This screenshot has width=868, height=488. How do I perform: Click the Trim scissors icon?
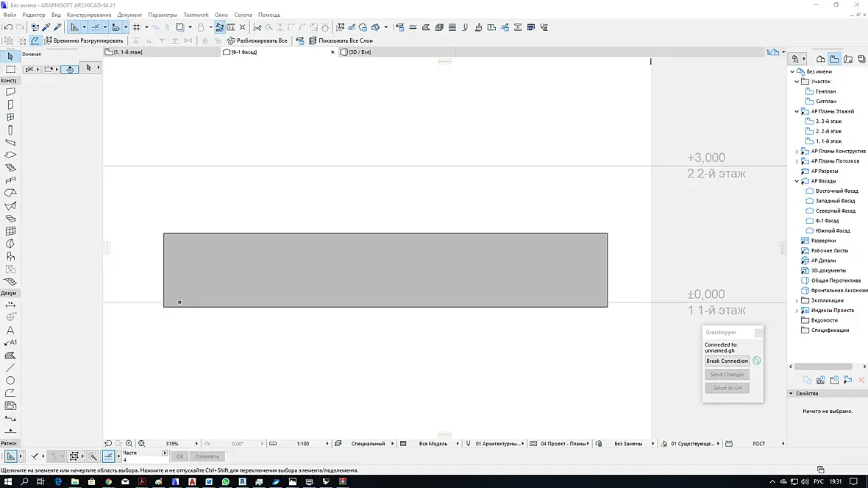(257, 27)
